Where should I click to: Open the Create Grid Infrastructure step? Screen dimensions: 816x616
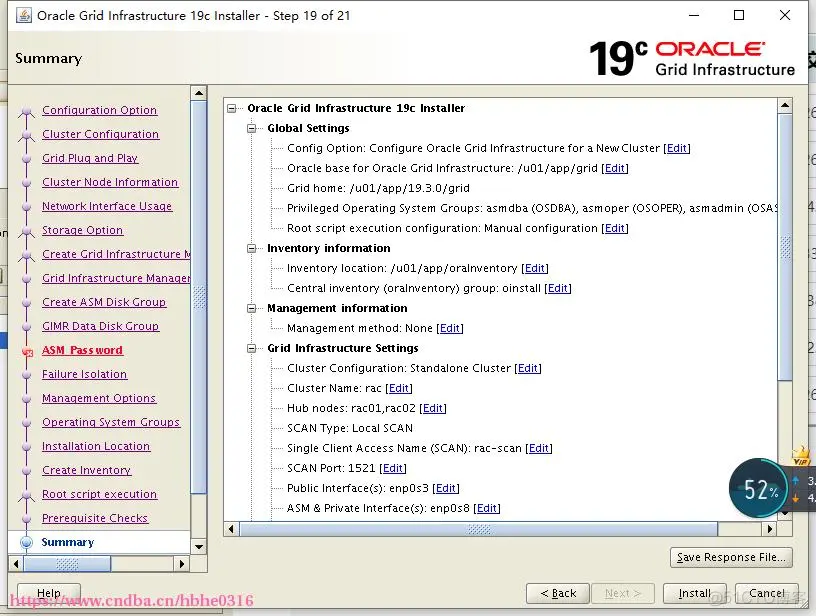[116, 254]
